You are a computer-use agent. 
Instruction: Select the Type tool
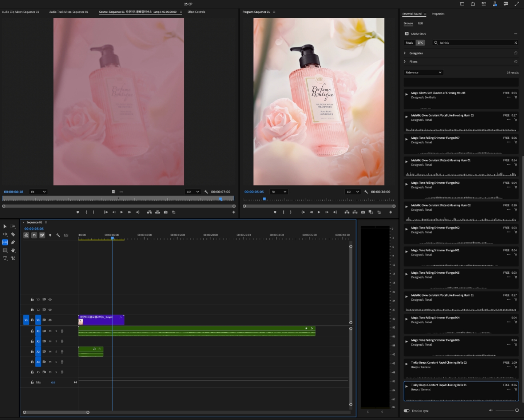[x=5, y=258]
